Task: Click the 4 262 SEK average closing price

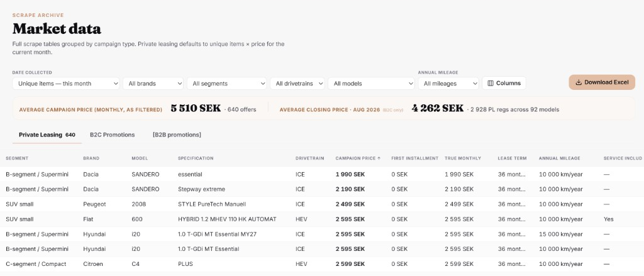Action: click(x=438, y=109)
